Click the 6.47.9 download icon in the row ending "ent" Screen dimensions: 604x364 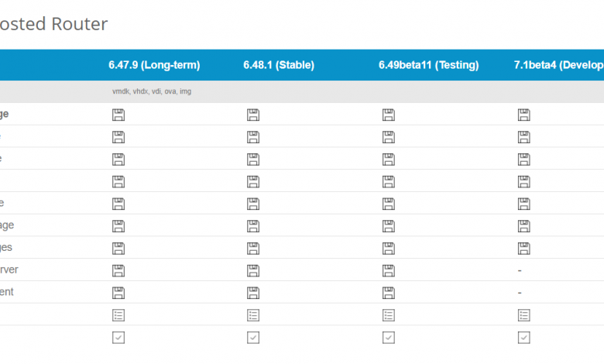[118, 293]
